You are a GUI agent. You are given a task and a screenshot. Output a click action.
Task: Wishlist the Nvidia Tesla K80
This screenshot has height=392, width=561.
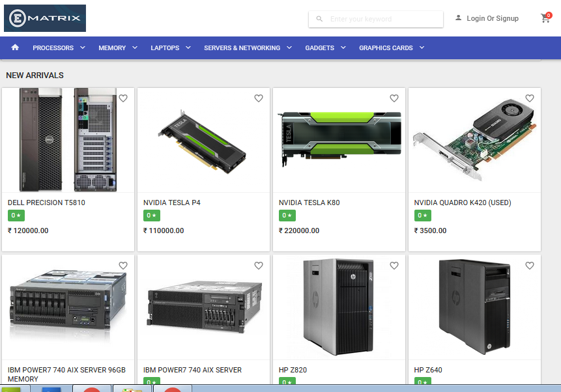394,98
